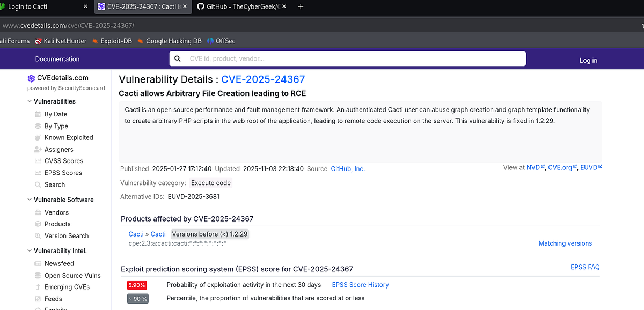
Task: Collapse the Vulnerability Intel. sidebar section
Action: pyautogui.click(x=30, y=251)
